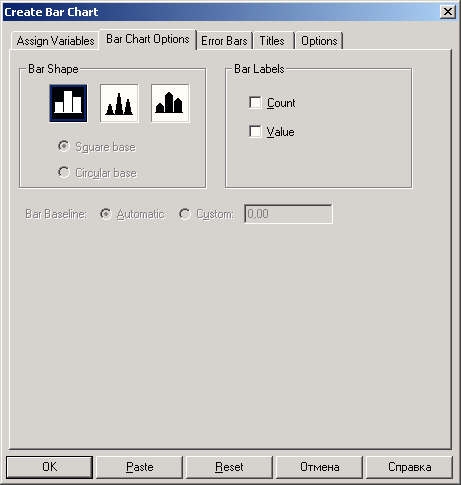Screen dimensions: 461x485
Task: Click the custom baseline value field
Action: point(288,214)
